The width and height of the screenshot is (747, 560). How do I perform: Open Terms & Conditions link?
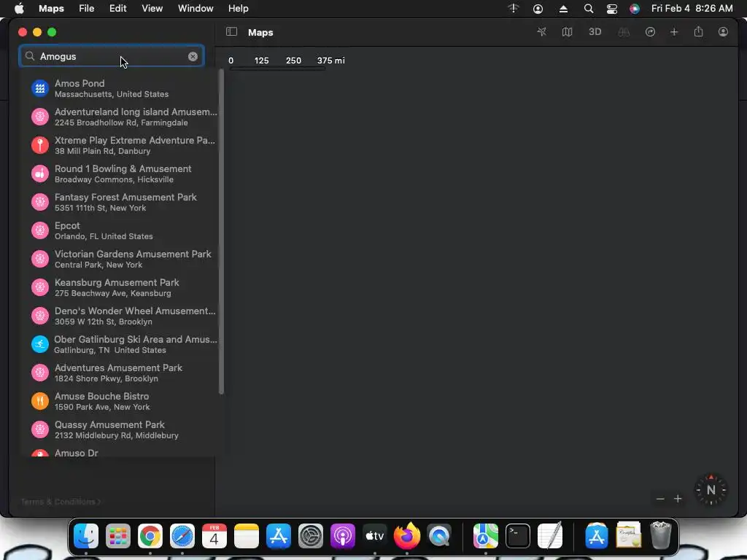pos(61,502)
